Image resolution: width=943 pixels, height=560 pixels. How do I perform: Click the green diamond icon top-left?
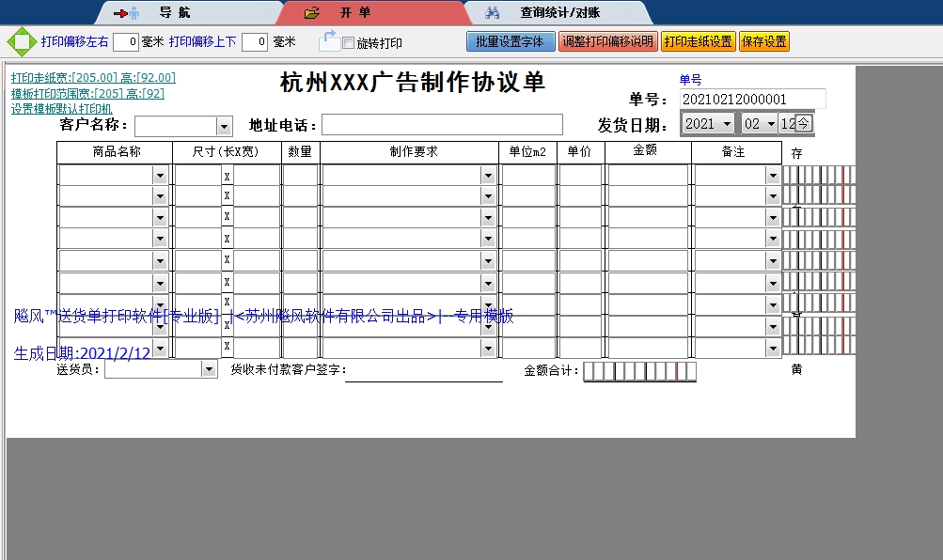tap(21, 41)
